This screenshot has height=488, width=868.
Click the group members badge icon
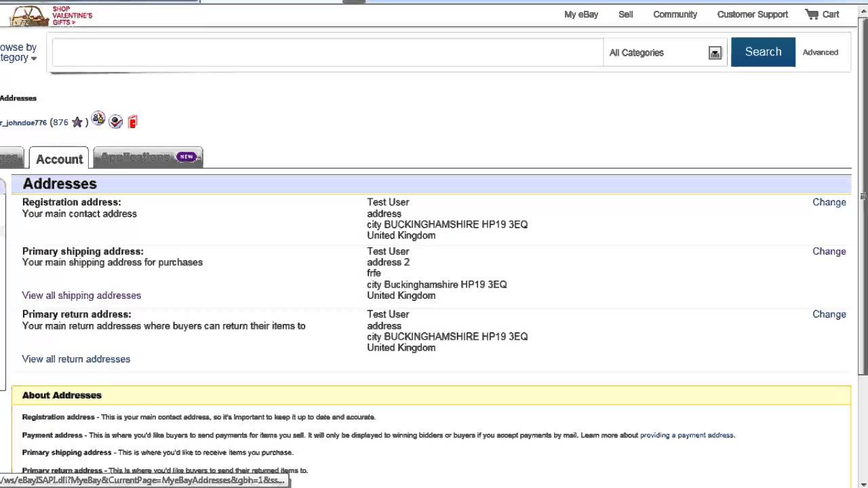tap(98, 119)
